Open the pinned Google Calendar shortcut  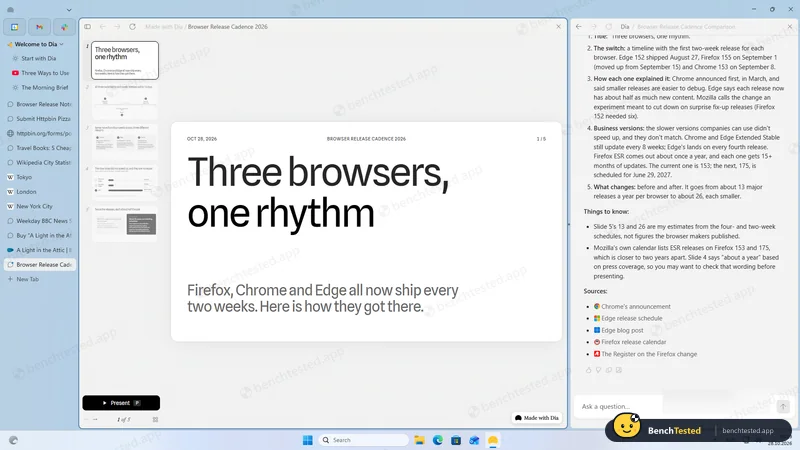coord(14,27)
